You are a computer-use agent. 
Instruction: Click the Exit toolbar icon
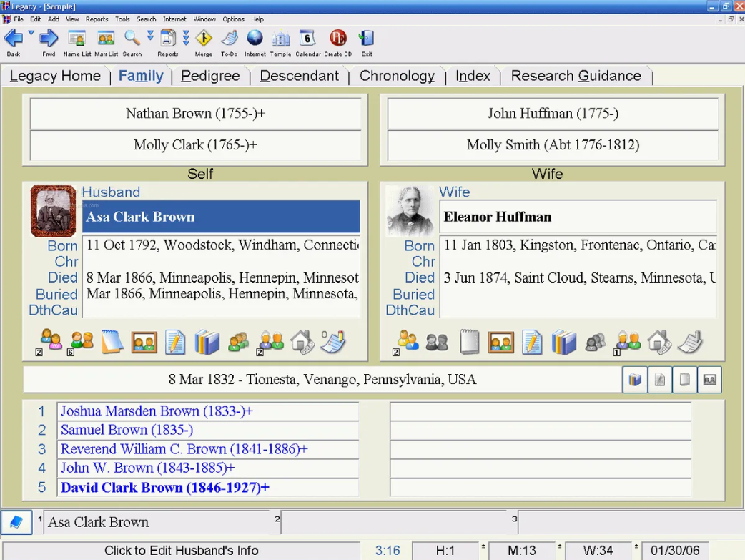pyautogui.click(x=366, y=39)
